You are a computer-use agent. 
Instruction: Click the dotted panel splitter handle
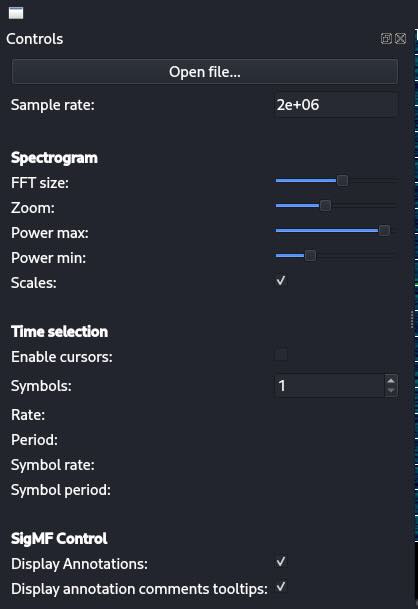tap(412, 320)
